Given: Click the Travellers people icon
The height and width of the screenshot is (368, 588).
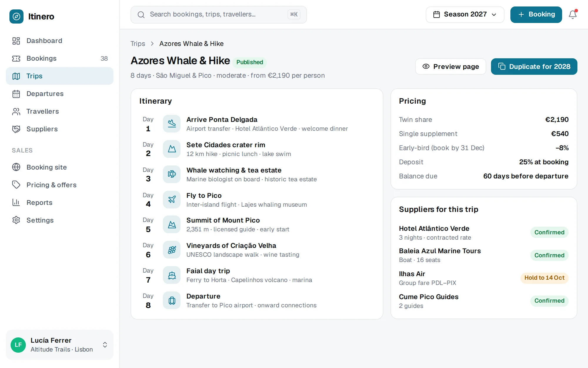Looking at the screenshot, I should (16, 111).
